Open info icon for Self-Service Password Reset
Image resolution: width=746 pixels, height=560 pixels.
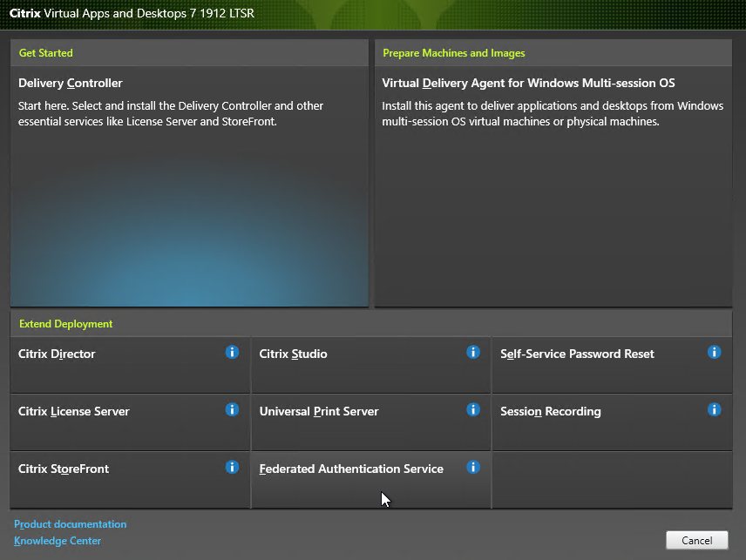tap(714, 352)
